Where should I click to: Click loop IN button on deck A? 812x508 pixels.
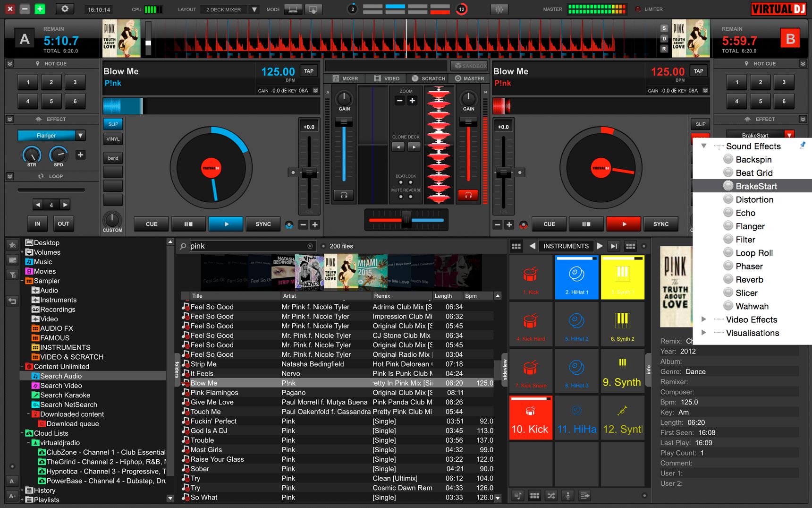pos(37,224)
